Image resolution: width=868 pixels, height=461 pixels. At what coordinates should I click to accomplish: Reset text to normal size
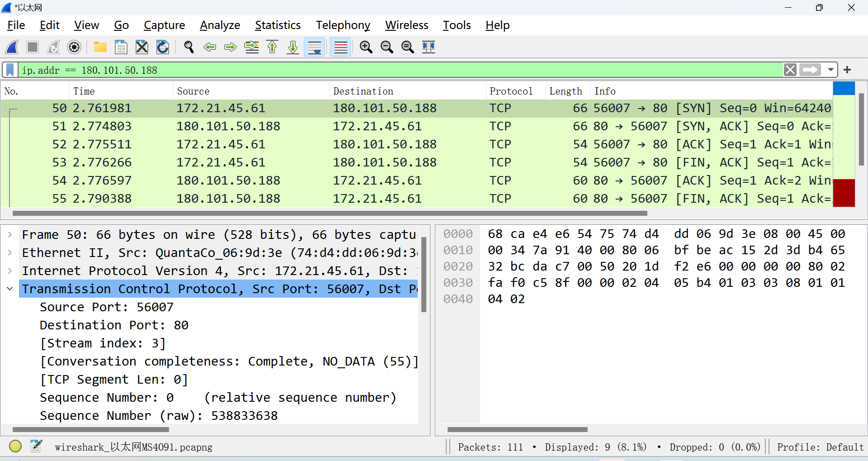click(x=407, y=47)
